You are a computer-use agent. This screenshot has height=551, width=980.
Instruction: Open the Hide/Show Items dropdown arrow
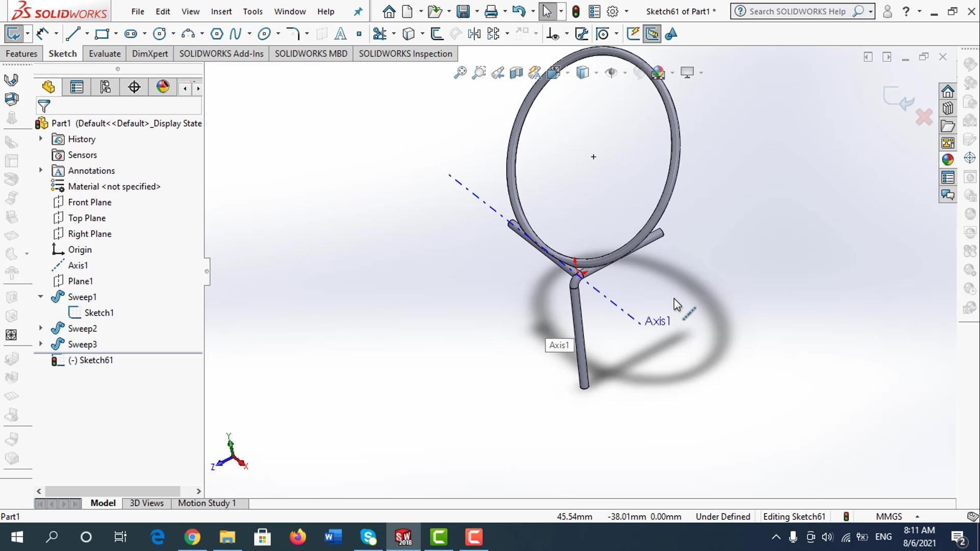coord(625,73)
